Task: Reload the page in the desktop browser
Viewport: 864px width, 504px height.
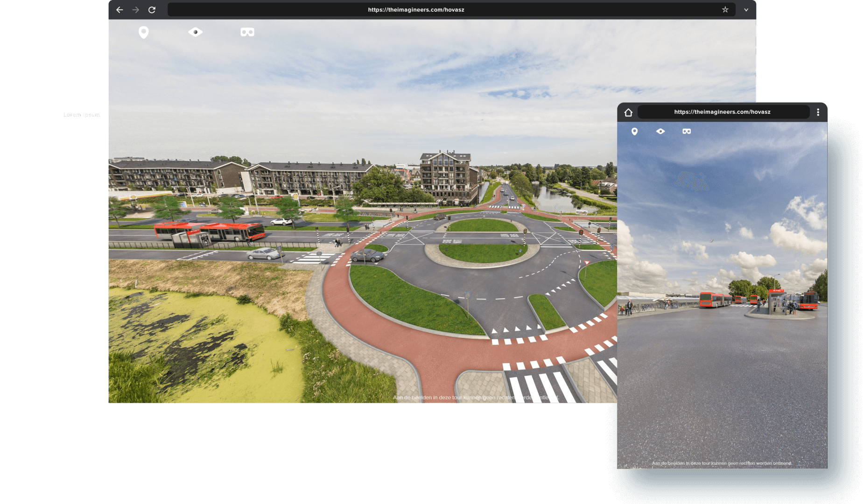Action: click(152, 10)
